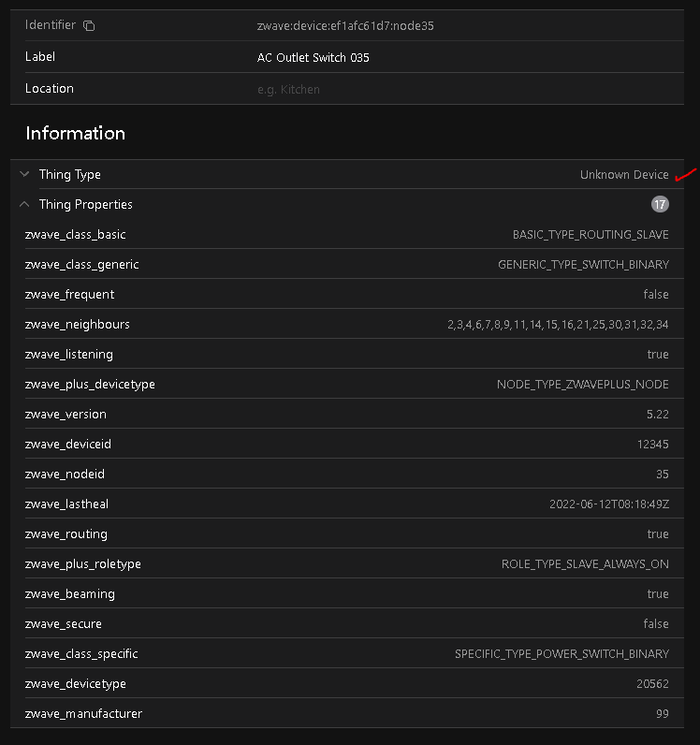The width and height of the screenshot is (700, 745).
Task: Click the Label field AC Outlet Switch 035
Action: coord(314,58)
